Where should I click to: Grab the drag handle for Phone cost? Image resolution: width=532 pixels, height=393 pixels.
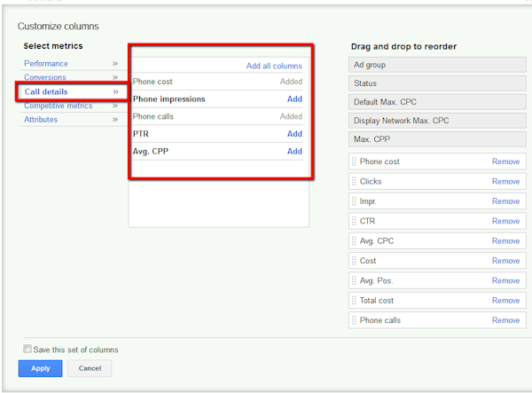point(354,161)
